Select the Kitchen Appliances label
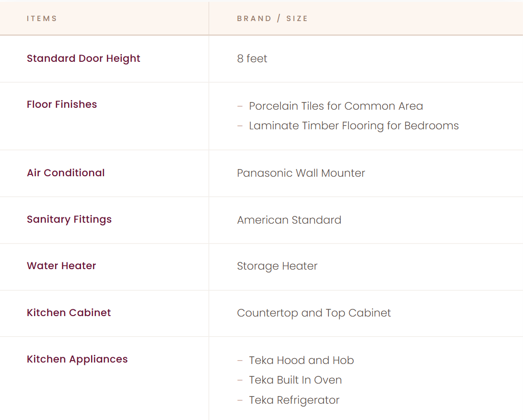Viewport: 523px width, 420px height. pos(77,359)
